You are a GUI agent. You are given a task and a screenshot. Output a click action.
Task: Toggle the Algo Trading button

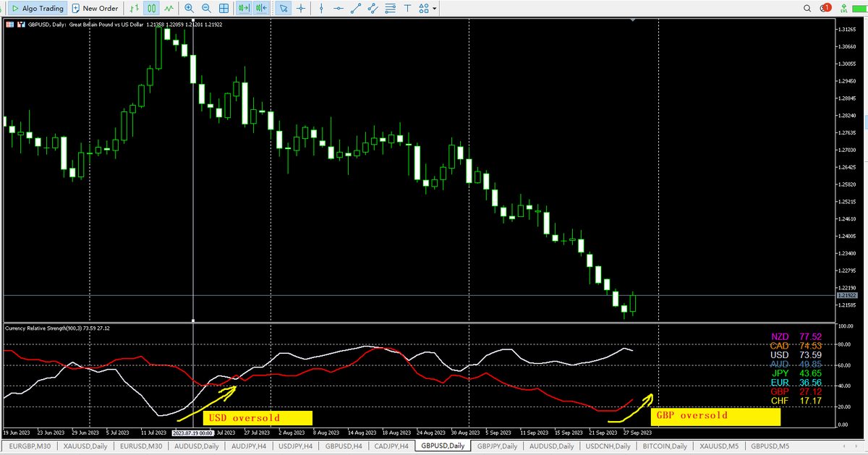(x=37, y=9)
